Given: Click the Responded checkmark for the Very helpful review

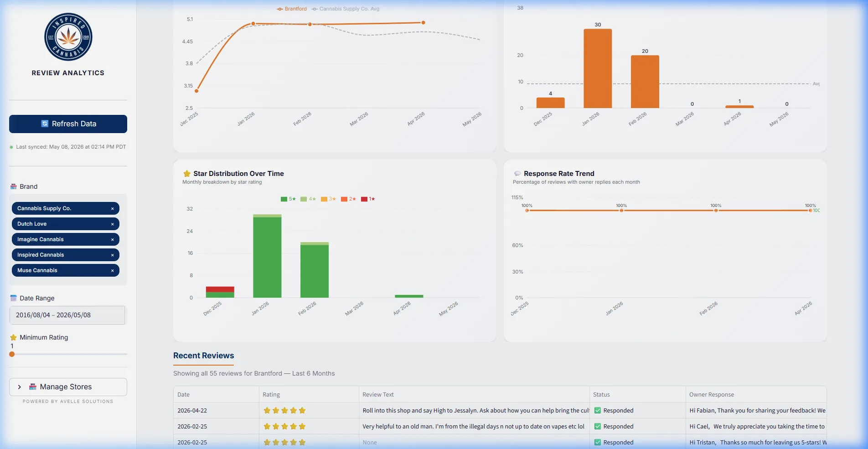Looking at the screenshot, I should coord(598,427).
